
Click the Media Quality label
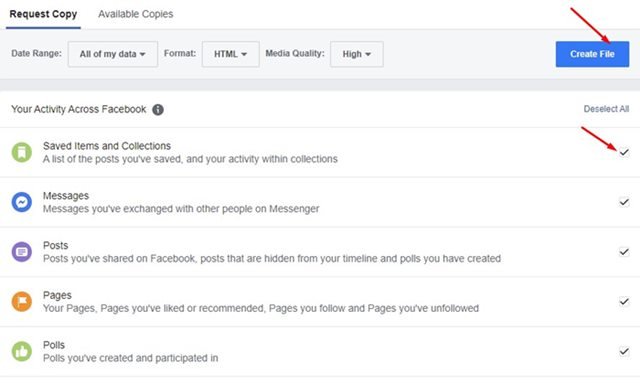[295, 53]
